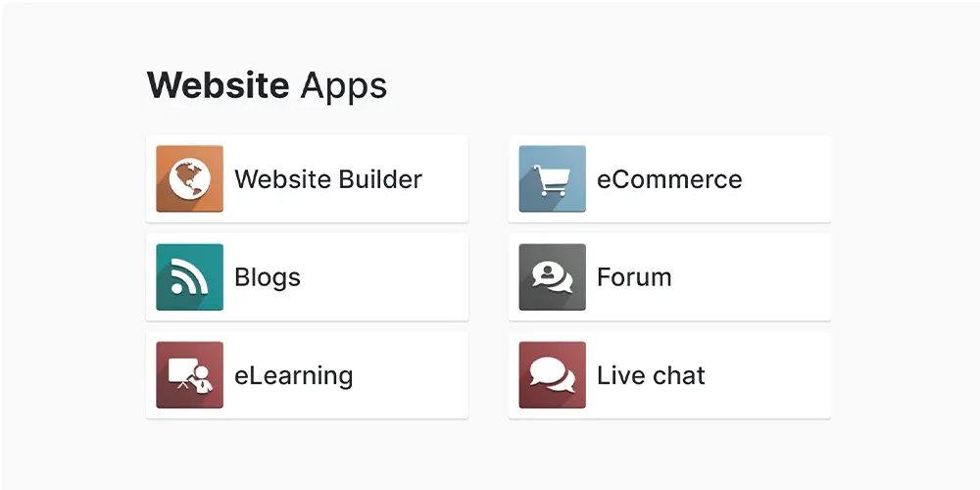
Task: Click the orange globe Website Builder icon
Action: [x=189, y=179]
